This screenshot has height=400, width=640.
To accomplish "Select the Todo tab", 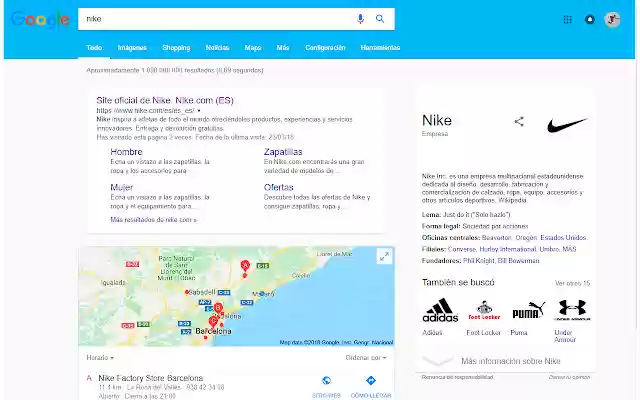I will pyautogui.click(x=94, y=48).
